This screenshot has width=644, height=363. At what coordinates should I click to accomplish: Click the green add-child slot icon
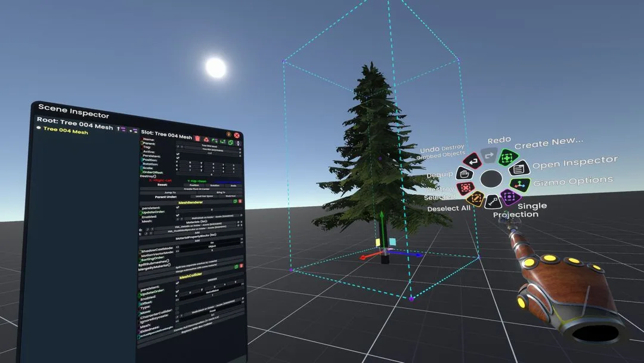(x=223, y=141)
